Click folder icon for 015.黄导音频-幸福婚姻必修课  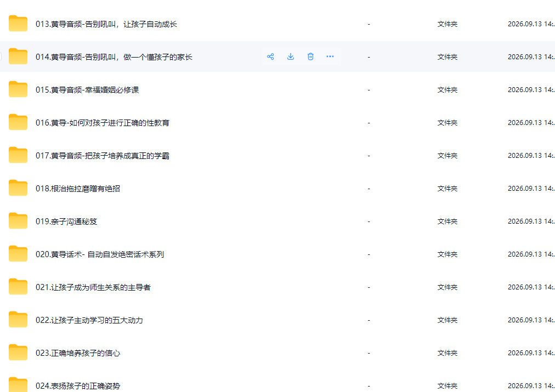pos(18,89)
